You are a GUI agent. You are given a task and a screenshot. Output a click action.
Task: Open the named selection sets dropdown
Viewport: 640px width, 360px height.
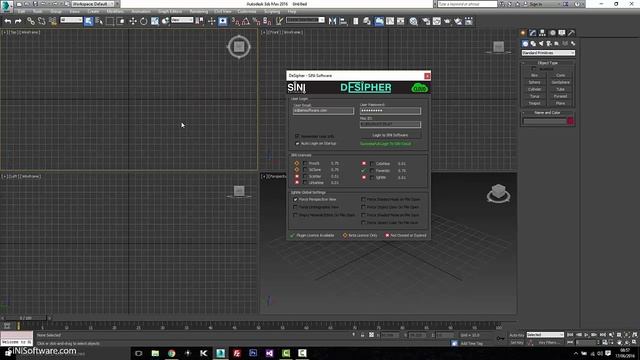[x=305, y=20]
